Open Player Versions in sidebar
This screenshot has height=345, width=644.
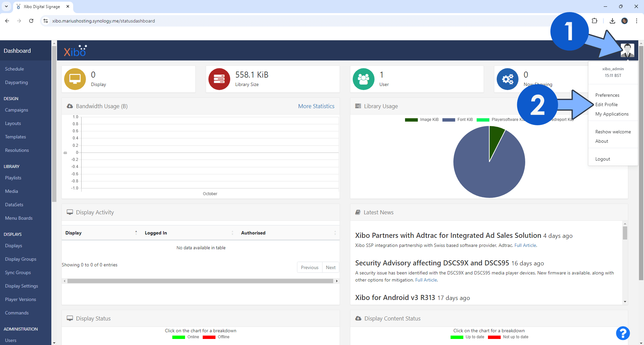tap(20, 299)
